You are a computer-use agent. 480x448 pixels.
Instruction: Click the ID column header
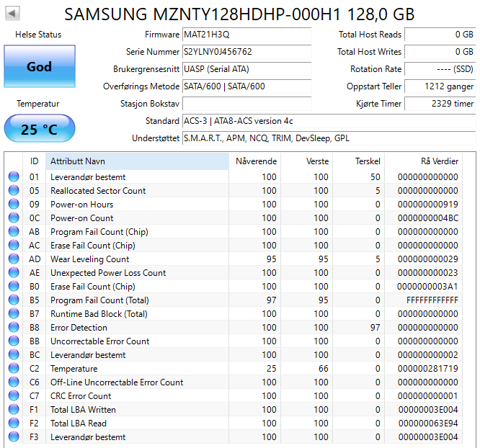tap(34, 161)
